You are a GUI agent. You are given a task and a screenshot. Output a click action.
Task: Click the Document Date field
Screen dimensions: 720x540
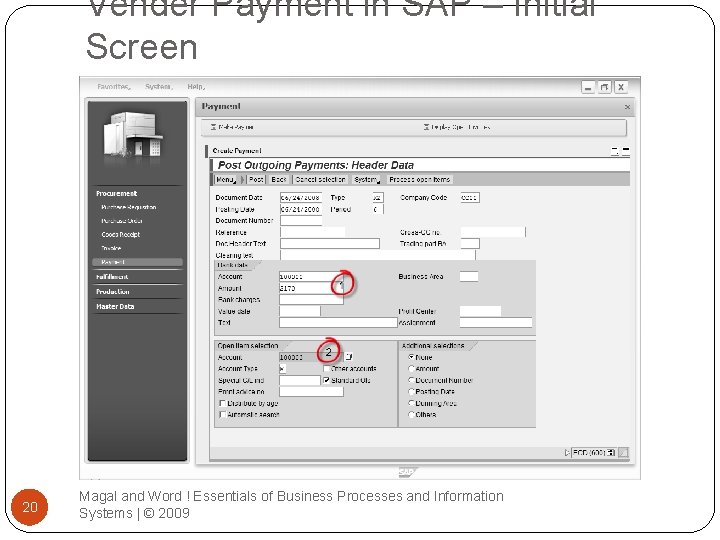[300, 197]
